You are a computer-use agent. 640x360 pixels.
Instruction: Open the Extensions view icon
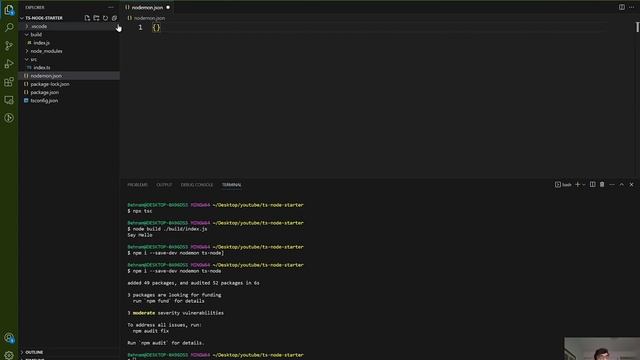(x=9, y=82)
